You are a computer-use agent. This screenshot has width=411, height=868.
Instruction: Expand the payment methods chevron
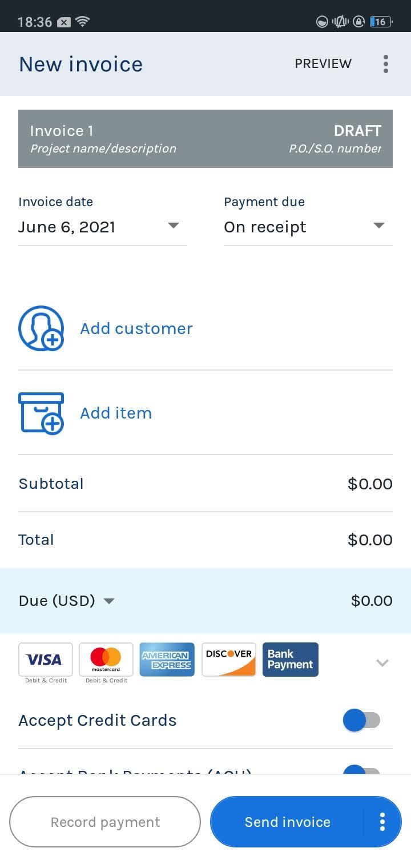[382, 662]
